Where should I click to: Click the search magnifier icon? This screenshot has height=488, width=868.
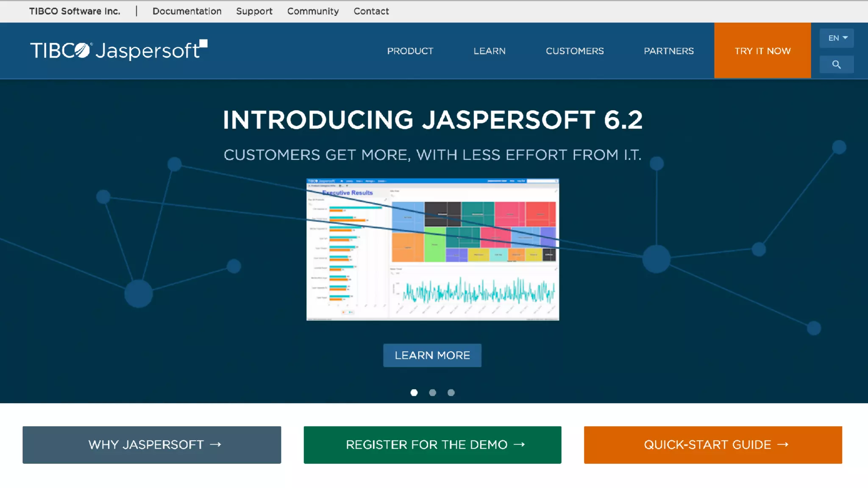pyautogui.click(x=836, y=64)
